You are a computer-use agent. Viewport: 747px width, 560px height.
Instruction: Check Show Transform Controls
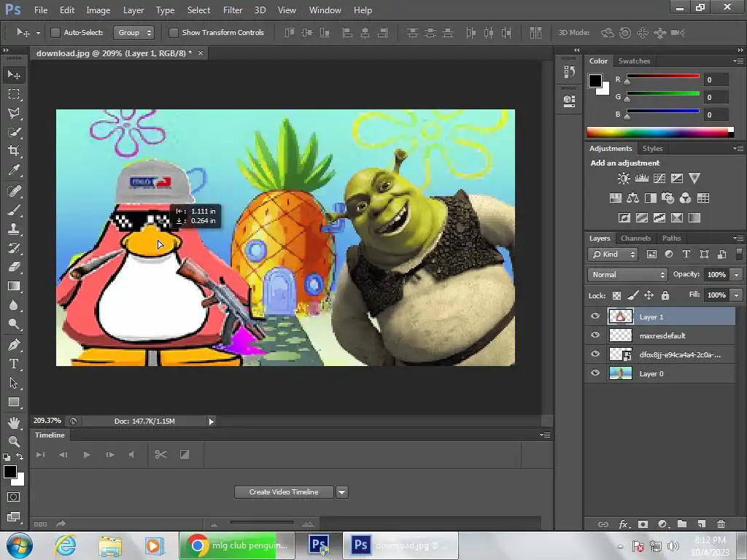click(174, 33)
